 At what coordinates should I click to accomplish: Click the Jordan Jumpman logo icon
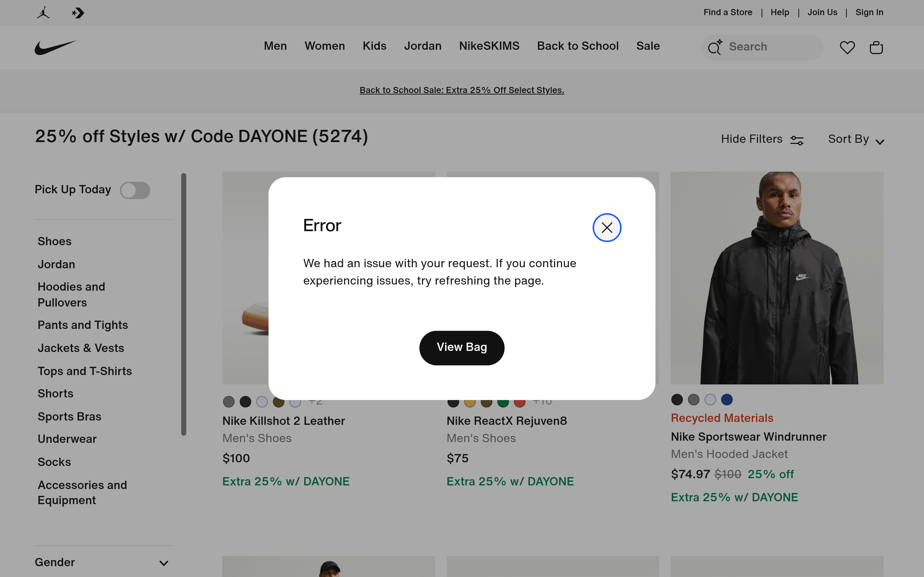43,13
